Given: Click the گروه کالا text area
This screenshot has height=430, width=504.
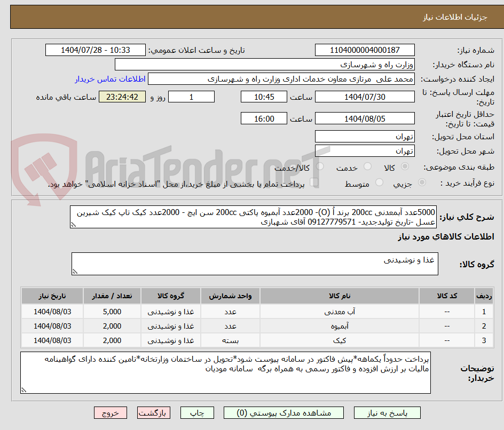Looking at the screenshot, I should point(255,263).
